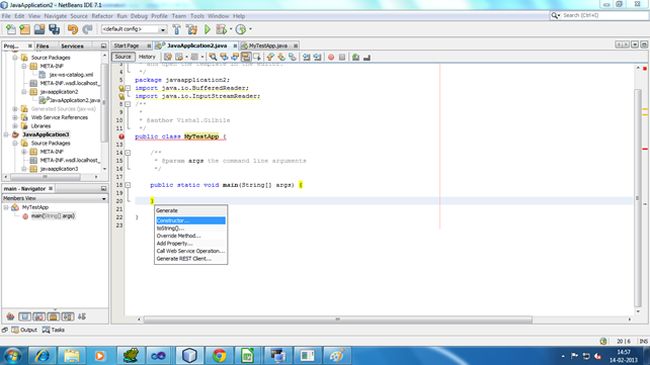Viewport: 650px width, 365px height.
Task: Click the green Run Project arrow
Action: (x=207, y=29)
